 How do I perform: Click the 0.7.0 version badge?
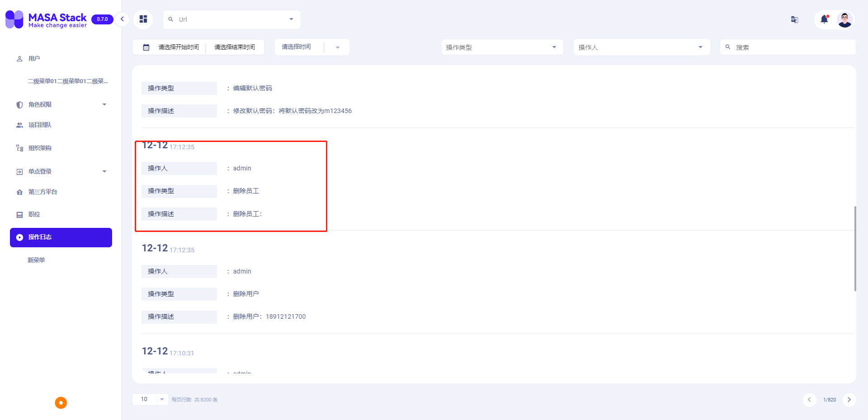pos(102,19)
